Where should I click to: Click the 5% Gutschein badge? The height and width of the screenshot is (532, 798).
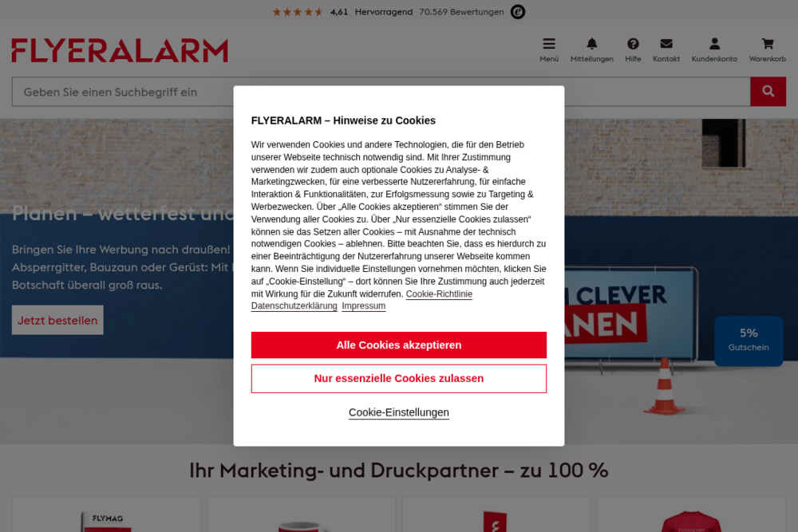click(x=749, y=341)
